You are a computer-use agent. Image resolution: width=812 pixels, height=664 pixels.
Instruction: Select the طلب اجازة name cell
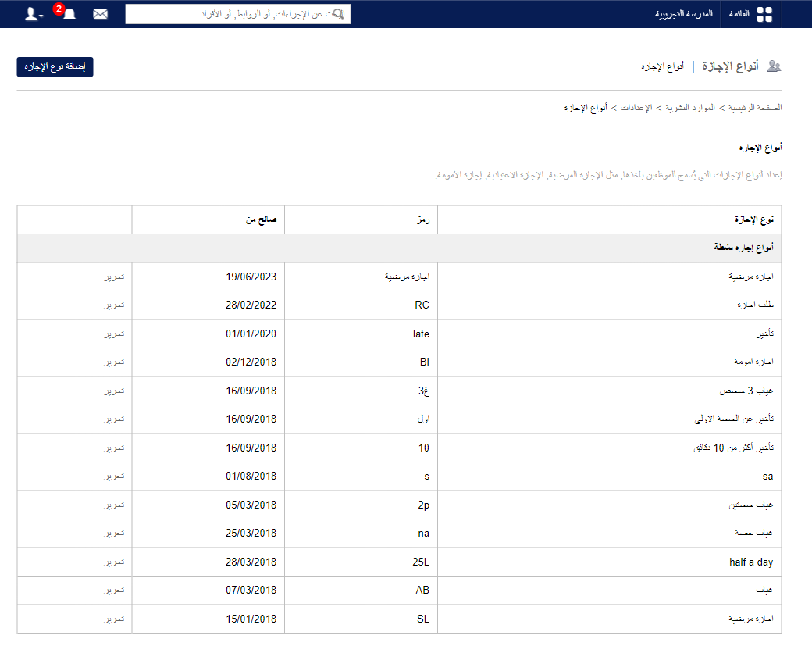(610, 305)
